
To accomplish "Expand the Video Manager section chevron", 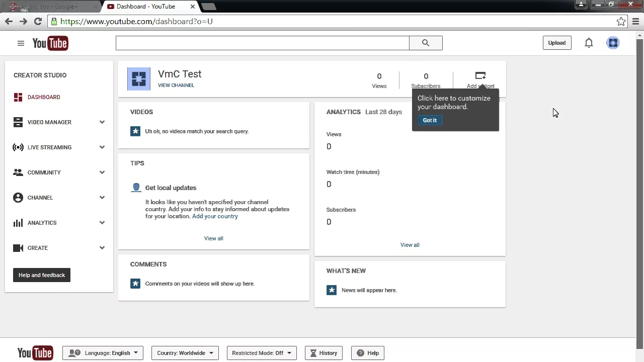I will (102, 122).
